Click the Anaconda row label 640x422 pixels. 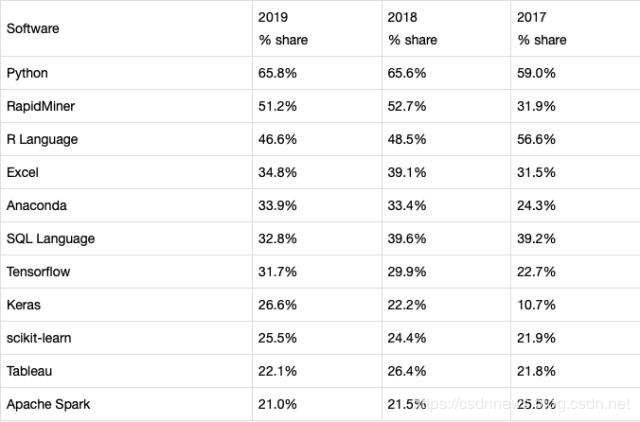pyautogui.click(x=36, y=206)
